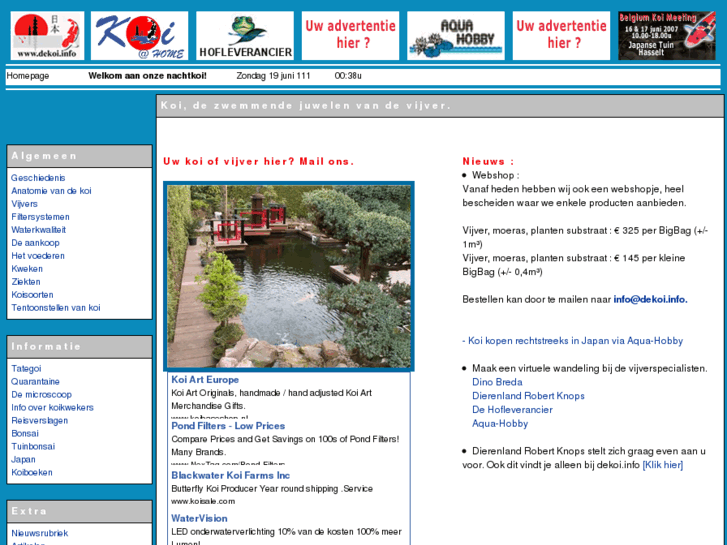This screenshot has width=727, height=545.
Task: Open the Bonsai link
Action: point(25,433)
